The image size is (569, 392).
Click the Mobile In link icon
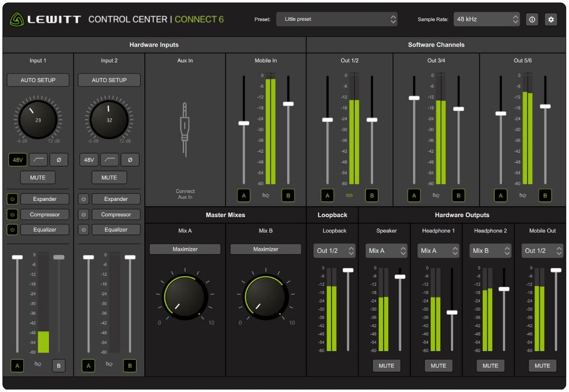pyautogui.click(x=266, y=195)
